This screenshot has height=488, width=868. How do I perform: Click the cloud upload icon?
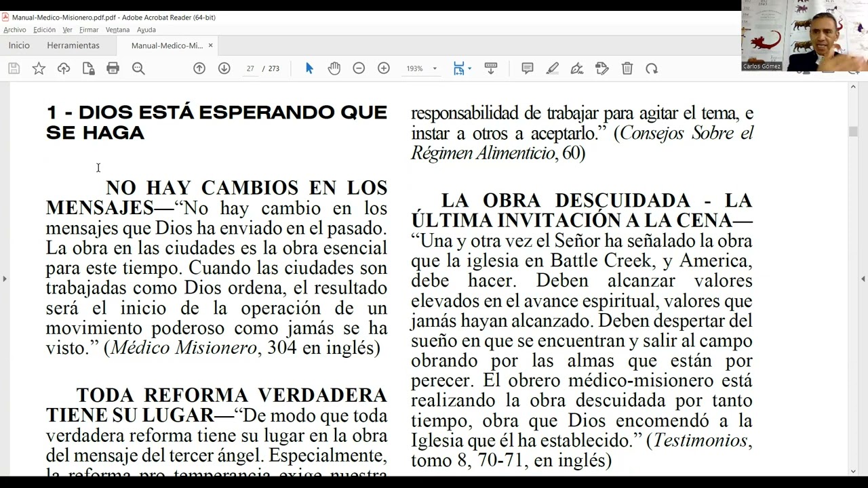[x=64, y=68]
